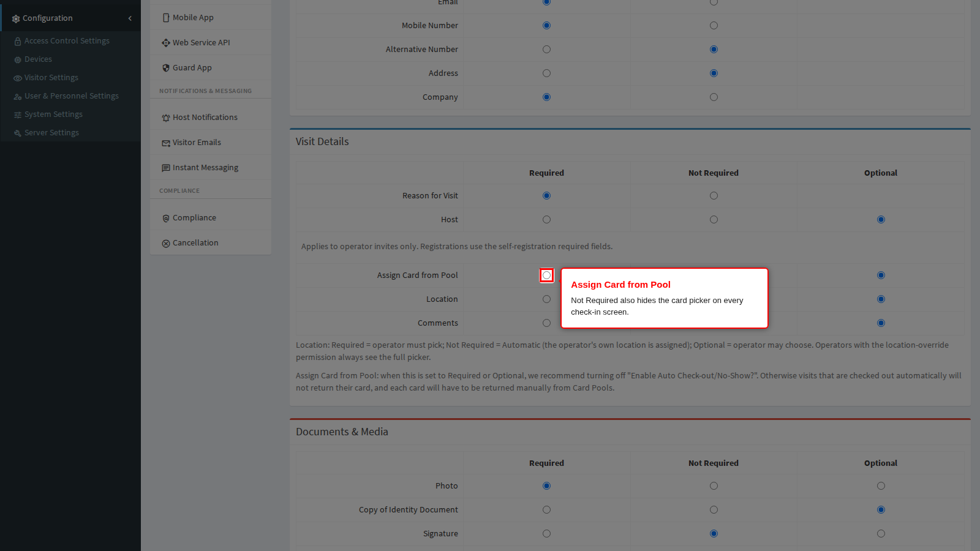Set Signature to Optional
The width and height of the screenshot is (980, 551).
coord(881,534)
